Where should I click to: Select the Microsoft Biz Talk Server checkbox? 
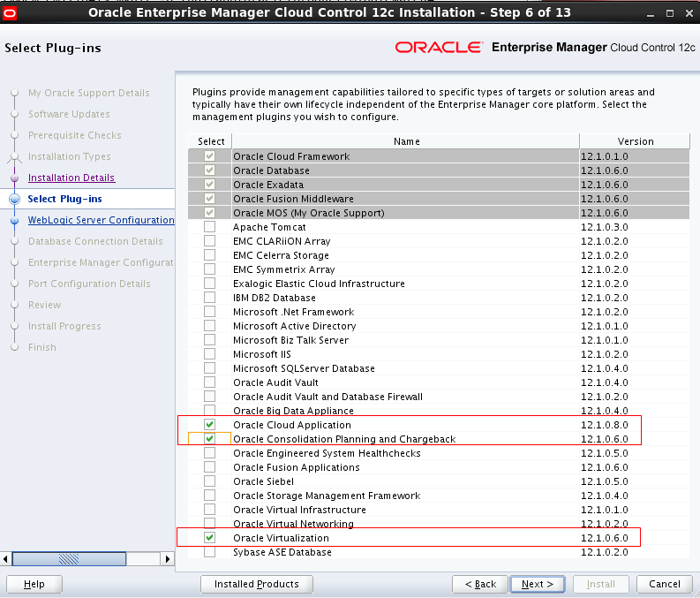[x=209, y=340]
